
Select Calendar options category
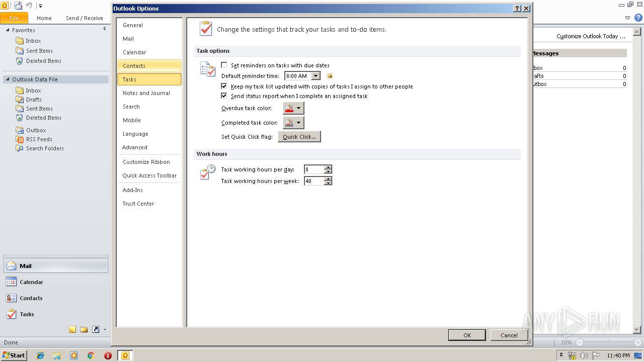(149, 52)
